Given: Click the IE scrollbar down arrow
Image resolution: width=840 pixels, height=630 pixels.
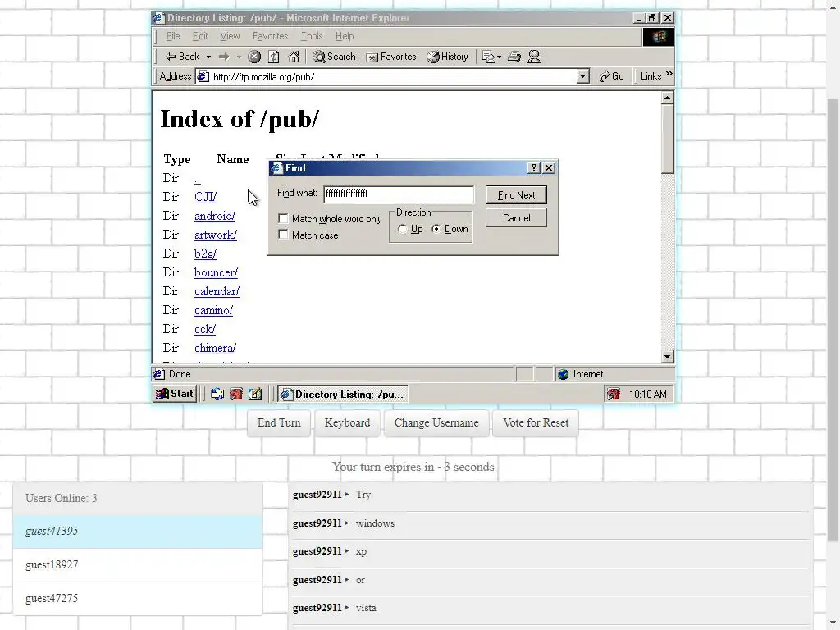Looking at the screenshot, I should (x=668, y=357).
